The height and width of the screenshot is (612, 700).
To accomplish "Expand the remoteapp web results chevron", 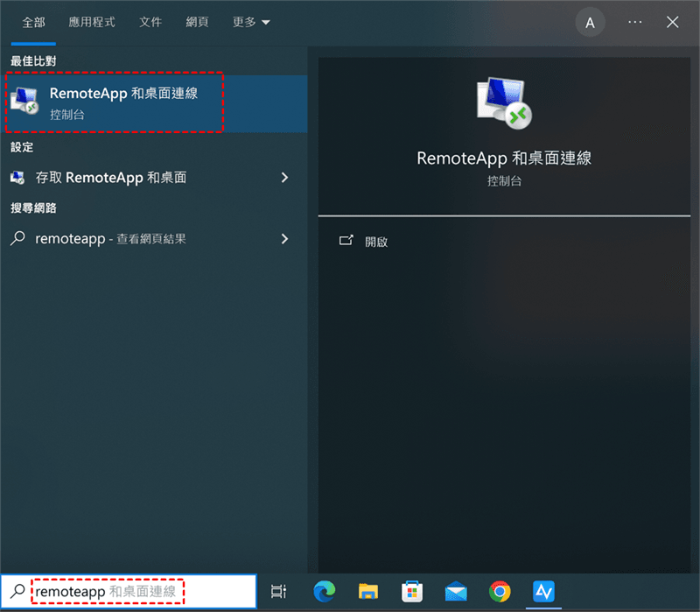I will (285, 238).
